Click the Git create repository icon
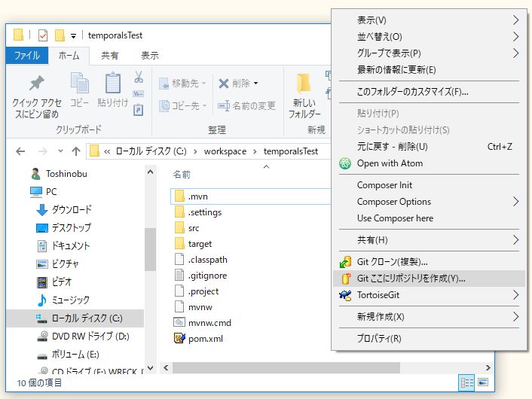532x399 pixels. click(345, 279)
